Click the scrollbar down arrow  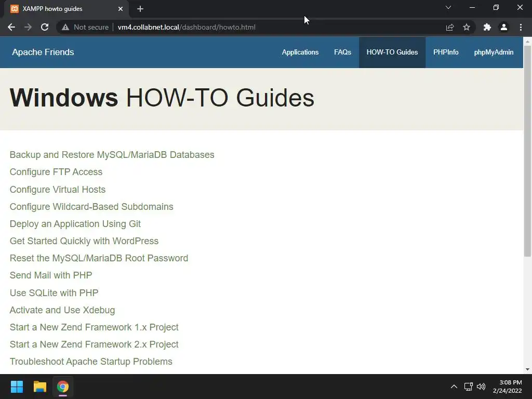(x=527, y=369)
